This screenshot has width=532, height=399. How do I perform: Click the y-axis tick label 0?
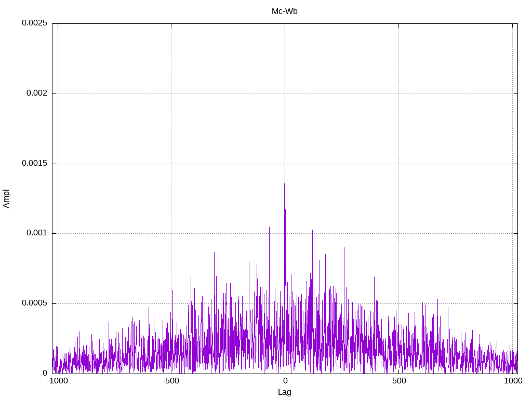pos(45,373)
